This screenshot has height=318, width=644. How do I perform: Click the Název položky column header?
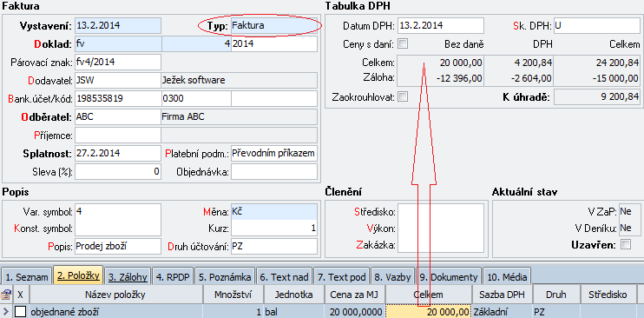(115, 295)
